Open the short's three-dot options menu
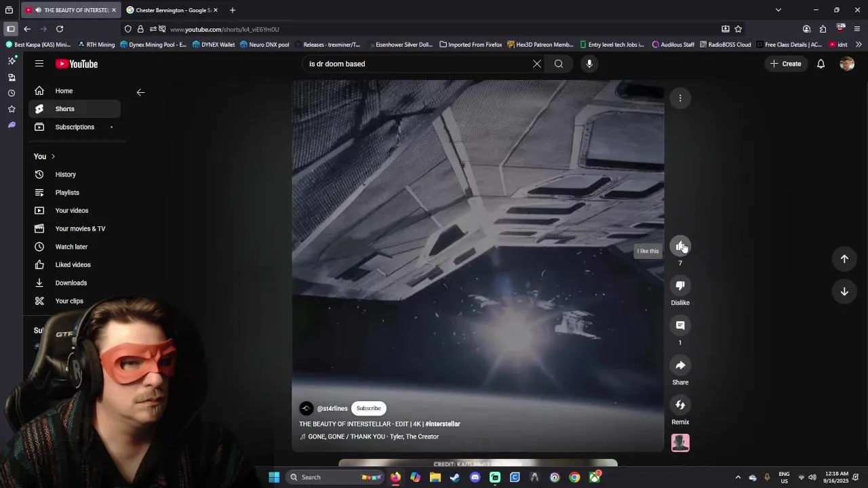 680,98
